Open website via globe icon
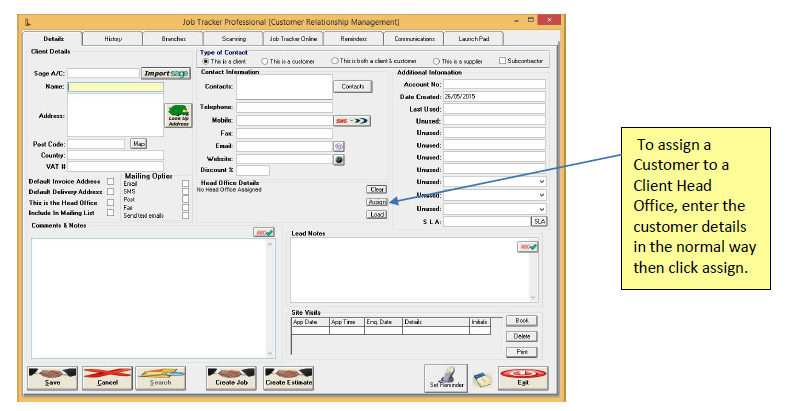Image resolution: width=804 pixels, height=411 pixels. (338, 159)
